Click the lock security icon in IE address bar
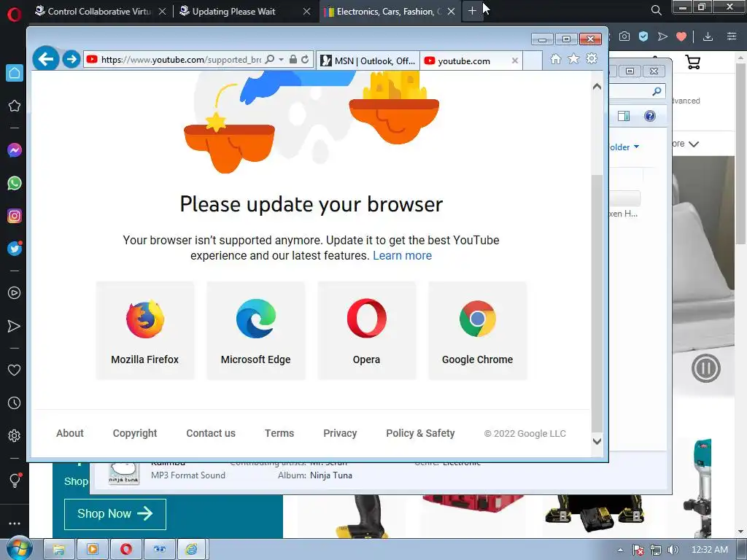Screen dimensions: 747x560 pos(293,60)
